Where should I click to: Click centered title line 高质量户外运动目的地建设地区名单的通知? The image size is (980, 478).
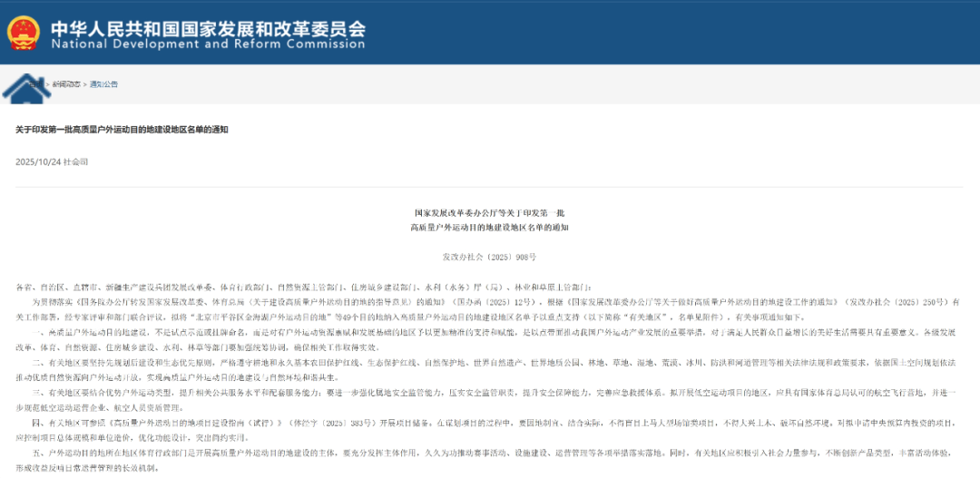tap(489, 228)
